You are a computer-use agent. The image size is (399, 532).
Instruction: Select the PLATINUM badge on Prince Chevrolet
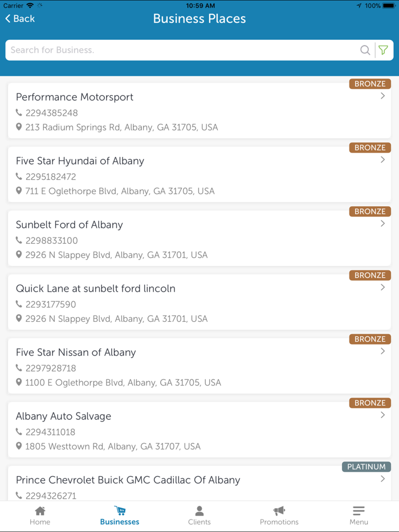coord(367,466)
